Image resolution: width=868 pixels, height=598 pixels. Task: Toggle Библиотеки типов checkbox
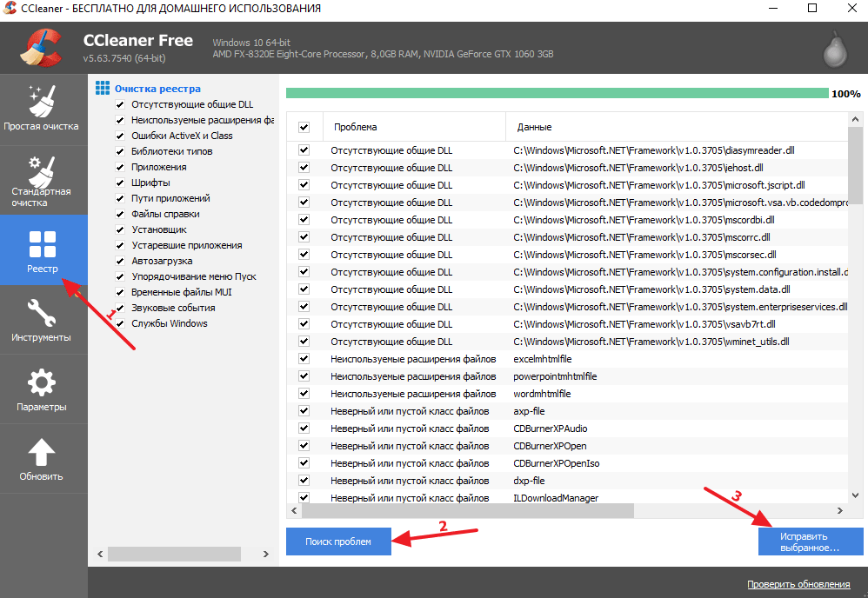[120, 151]
